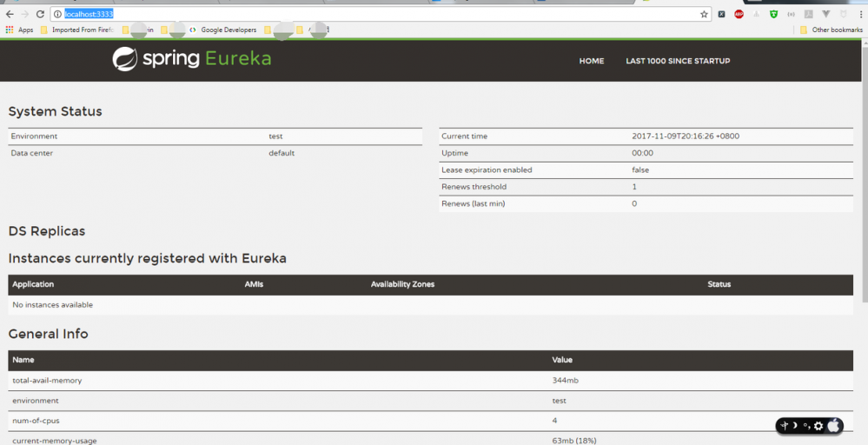Open LAST 1000 SINCE STARTUP page
Viewport: 868px width, 445px height.
pos(678,61)
